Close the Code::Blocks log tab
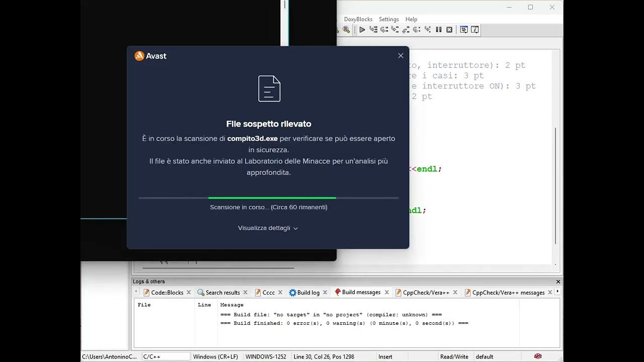 coord(189,293)
